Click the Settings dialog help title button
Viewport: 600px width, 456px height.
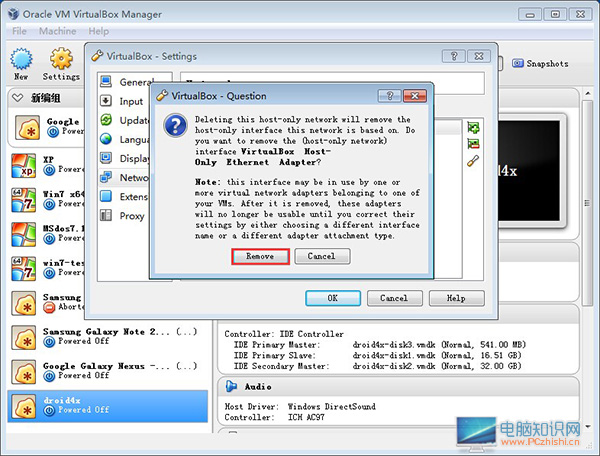click(454, 56)
